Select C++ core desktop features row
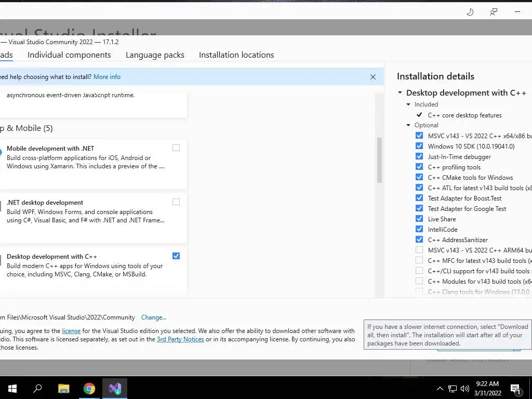 click(465, 115)
